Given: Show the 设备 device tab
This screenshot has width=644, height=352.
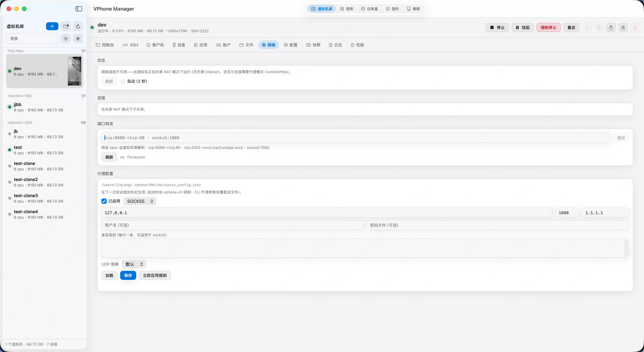Looking at the screenshot, I should coord(179,45).
